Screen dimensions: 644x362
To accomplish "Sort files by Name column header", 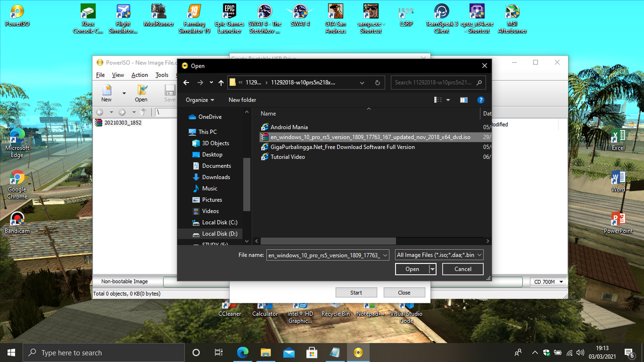I will 268,114.
